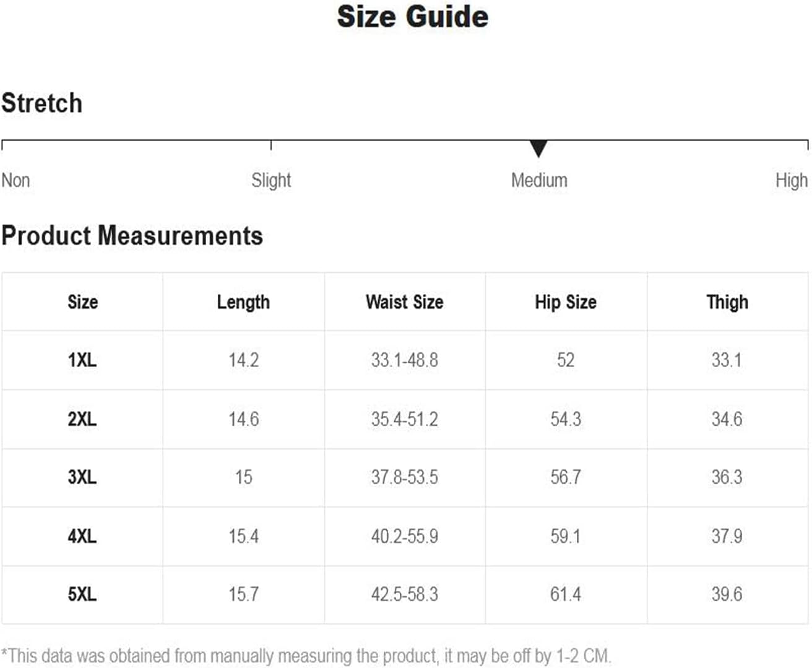Select the Waist Size column header

click(x=405, y=302)
